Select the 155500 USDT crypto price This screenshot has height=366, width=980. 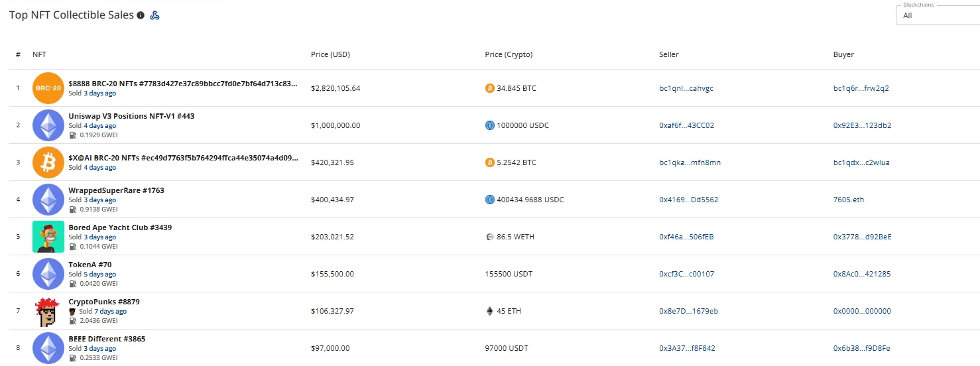[509, 274]
